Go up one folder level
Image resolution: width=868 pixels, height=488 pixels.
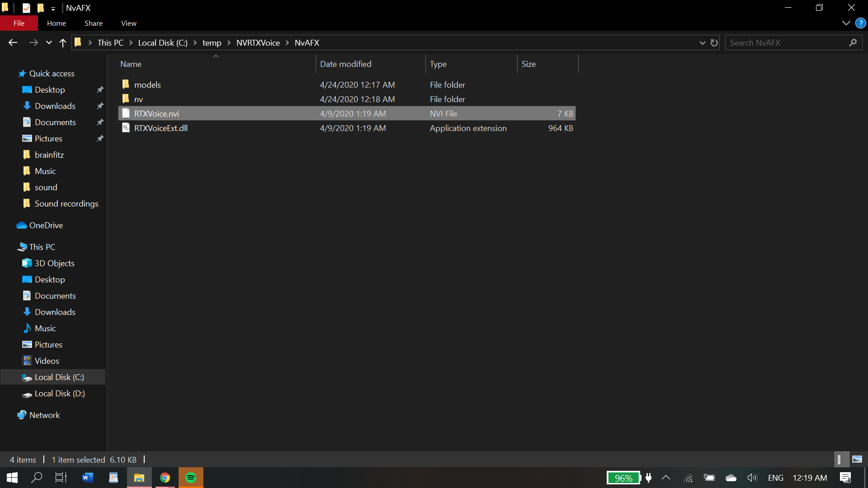(x=63, y=43)
